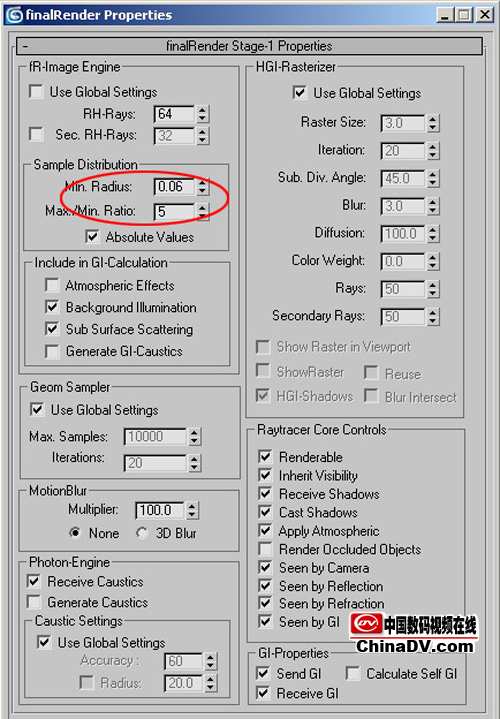Uncheck Apply Atmospheric checkbox
500x719 pixels.
click(x=265, y=530)
